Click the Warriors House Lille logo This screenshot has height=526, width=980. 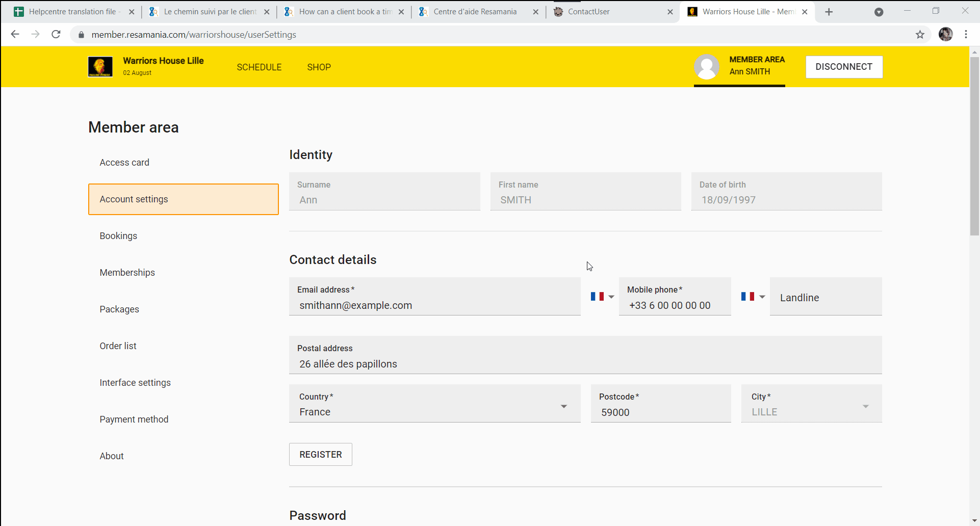pyautogui.click(x=100, y=67)
